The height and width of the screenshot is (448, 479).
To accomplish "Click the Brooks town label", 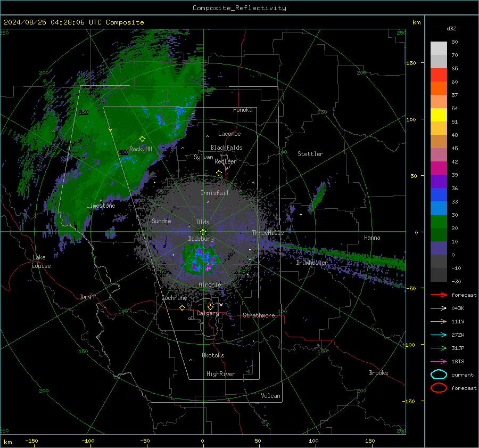I will [x=378, y=373].
